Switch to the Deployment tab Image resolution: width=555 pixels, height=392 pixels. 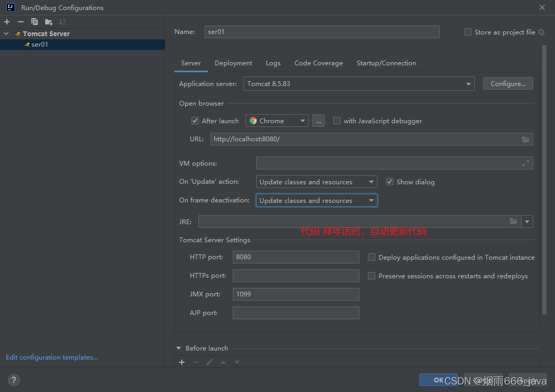(x=233, y=63)
